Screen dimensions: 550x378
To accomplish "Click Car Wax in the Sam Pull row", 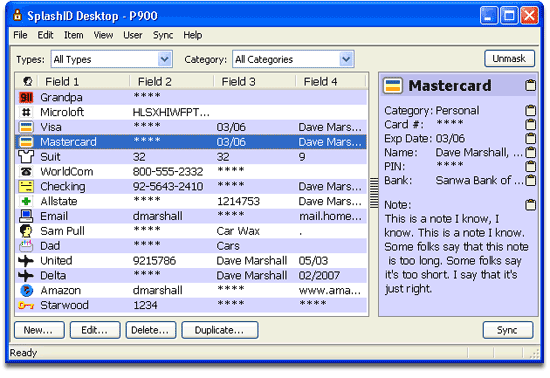I will coord(238,231).
